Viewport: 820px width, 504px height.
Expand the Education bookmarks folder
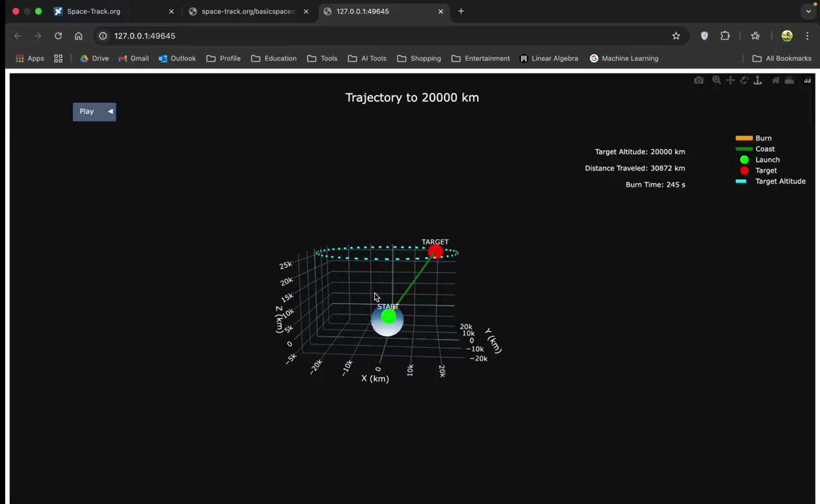274,58
